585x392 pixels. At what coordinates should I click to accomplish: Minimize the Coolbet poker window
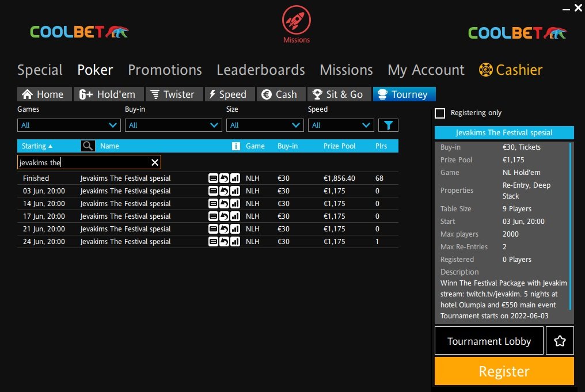pos(566,9)
